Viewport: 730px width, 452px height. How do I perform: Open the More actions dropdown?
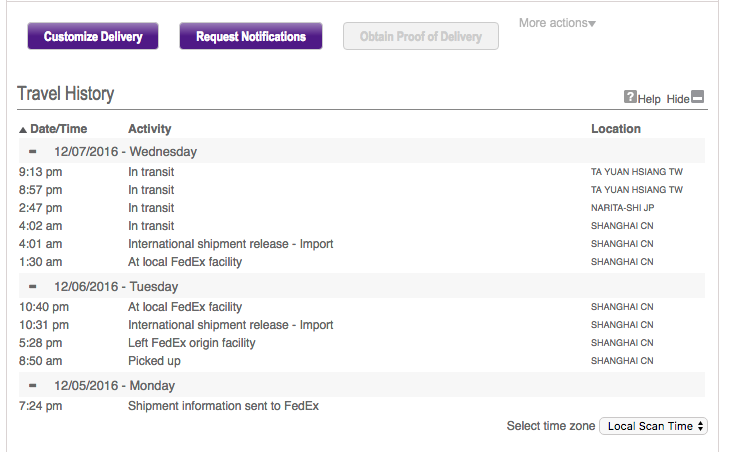[557, 23]
